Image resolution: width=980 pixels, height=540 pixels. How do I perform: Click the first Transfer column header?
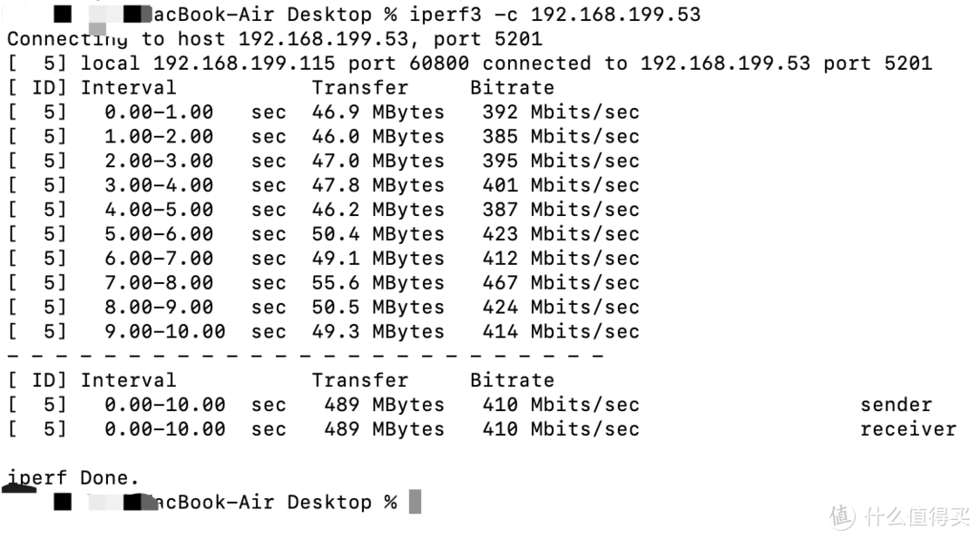[360, 88]
